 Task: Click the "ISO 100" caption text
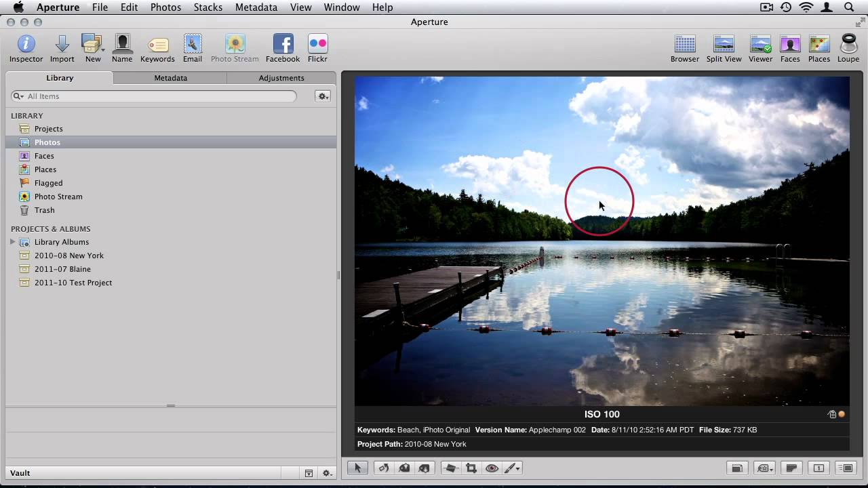coord(602,414)
